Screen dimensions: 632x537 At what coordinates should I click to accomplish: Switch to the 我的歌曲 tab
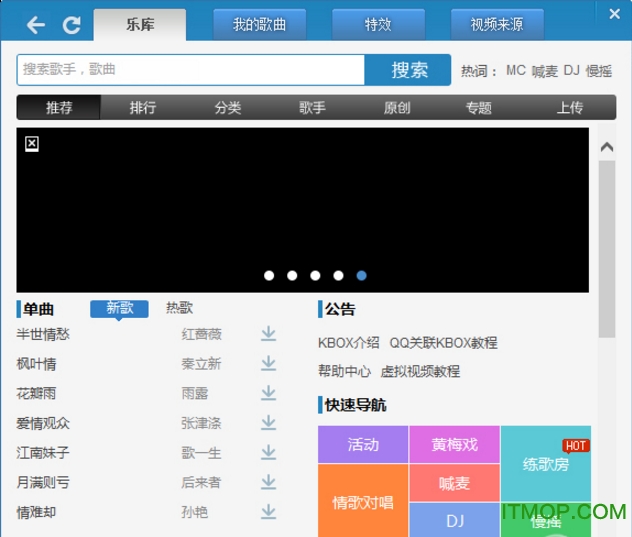tap(259, 24)
